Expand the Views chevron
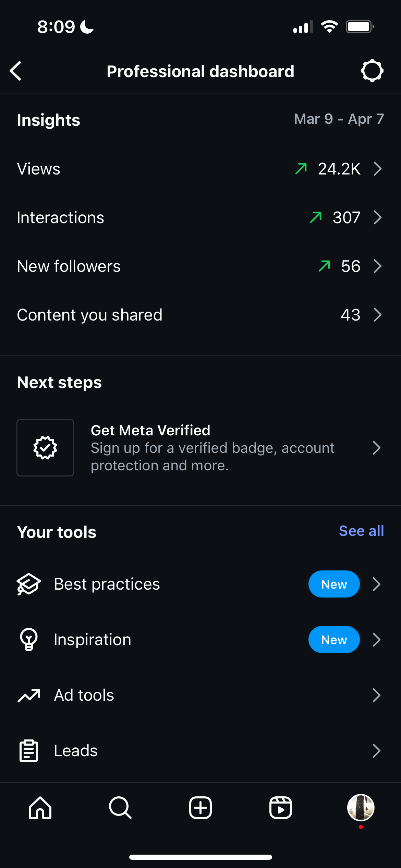 pyautogui.click(x=377, y=169)
